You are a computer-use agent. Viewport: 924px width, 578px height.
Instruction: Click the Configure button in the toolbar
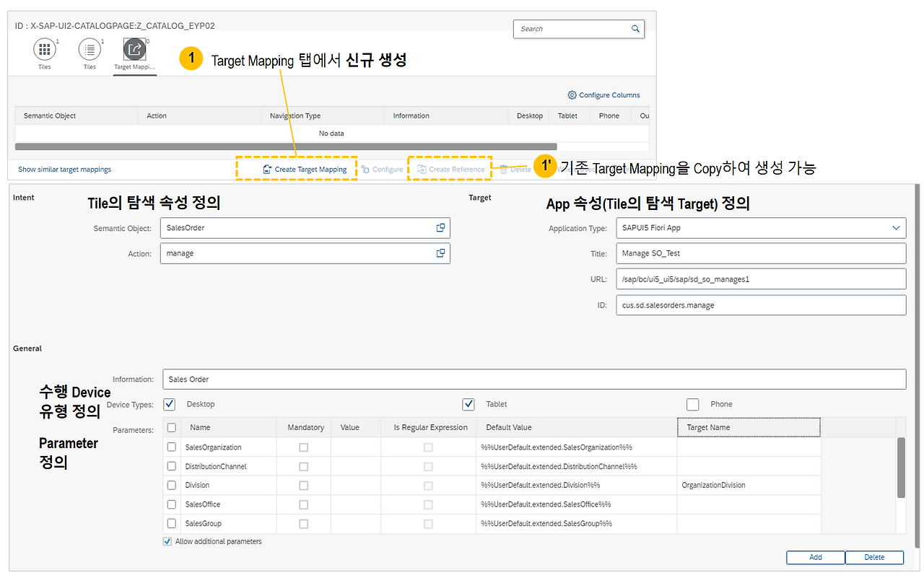coord(383,170)
